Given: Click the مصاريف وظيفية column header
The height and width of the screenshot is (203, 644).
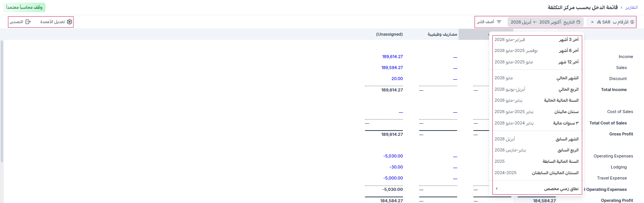Looking at the screenshot, I should (x=442, y=34).
